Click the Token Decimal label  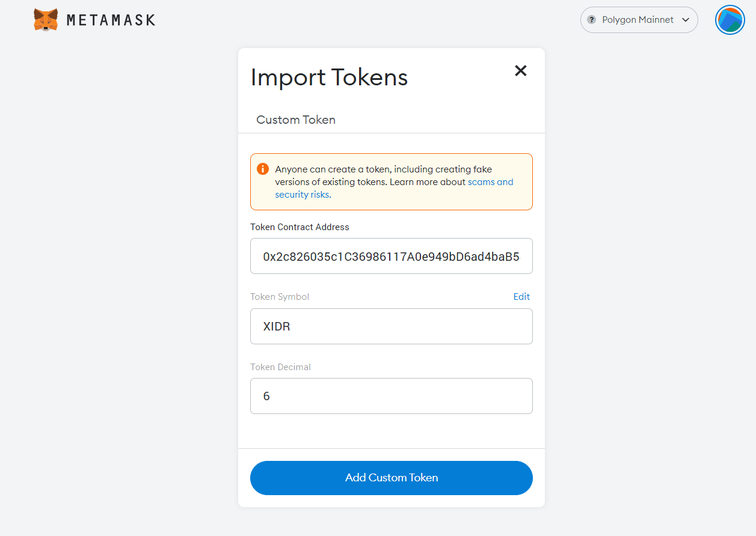pos(280,367)
